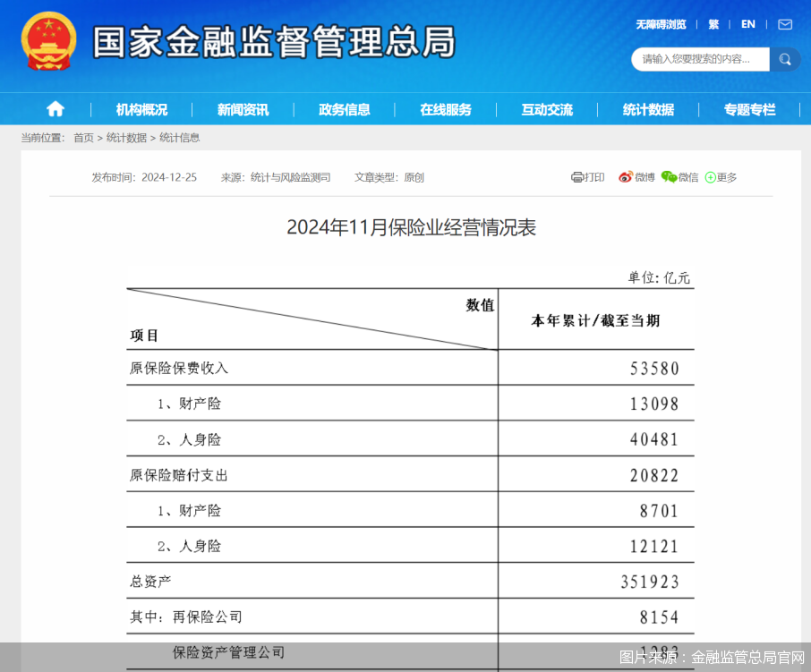
Task: Share via WeChat icon
Action: (x=669, y=177)
